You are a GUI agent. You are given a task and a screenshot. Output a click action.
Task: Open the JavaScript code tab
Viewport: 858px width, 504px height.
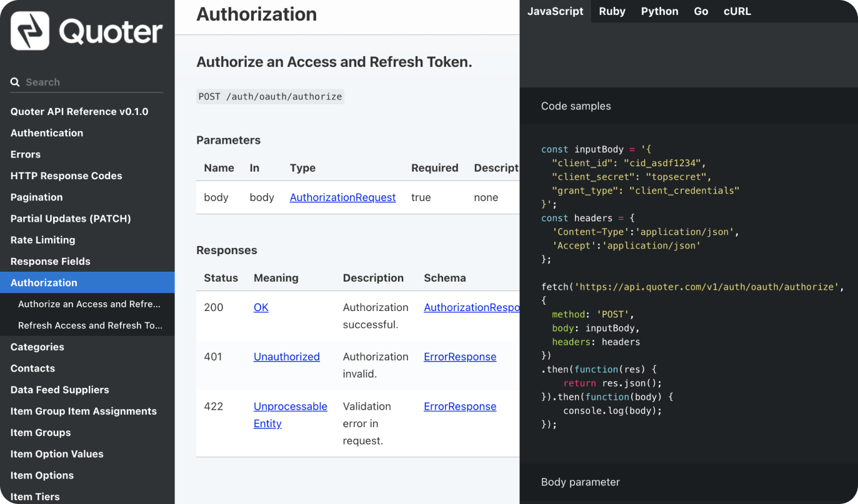pyautogui.click(x=555, y=11)
